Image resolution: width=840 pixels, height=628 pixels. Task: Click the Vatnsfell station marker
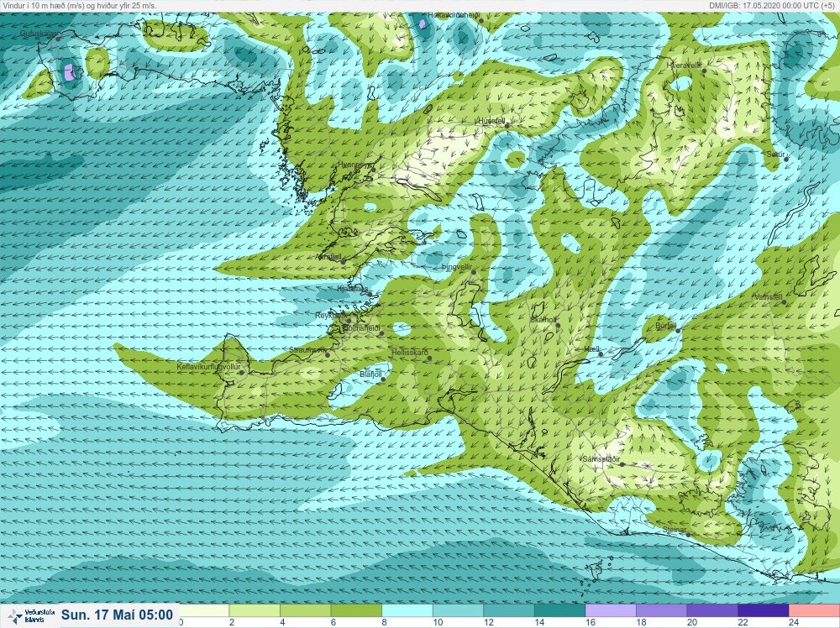point(785,302)
